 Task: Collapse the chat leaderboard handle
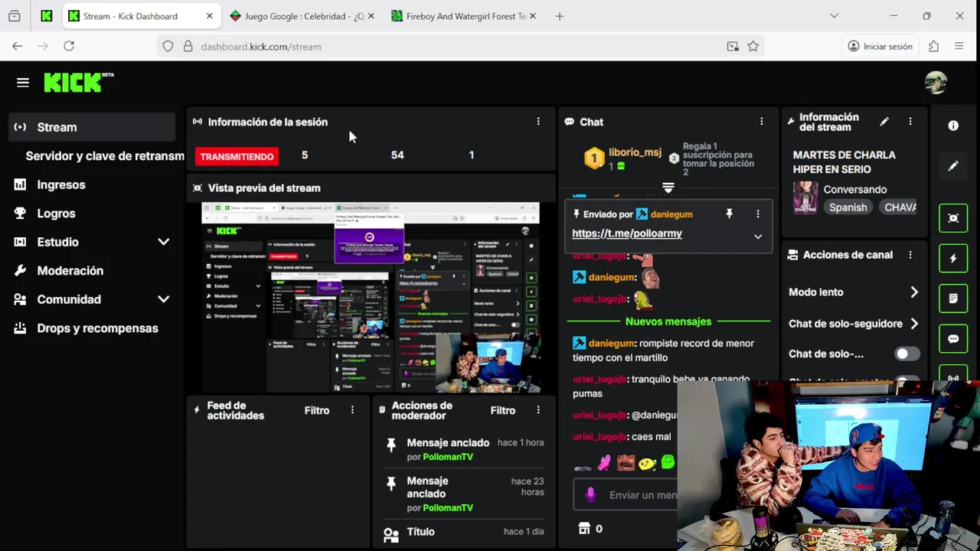(668, 187)
